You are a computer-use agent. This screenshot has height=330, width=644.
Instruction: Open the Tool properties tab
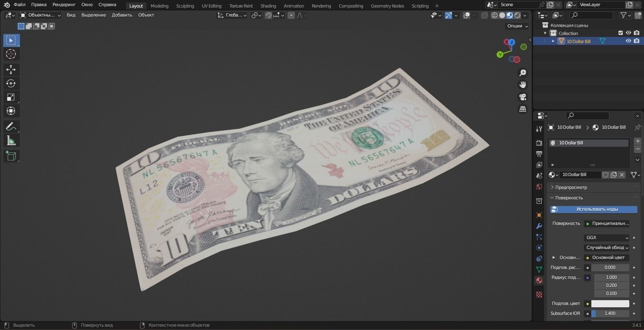(539, 129)
